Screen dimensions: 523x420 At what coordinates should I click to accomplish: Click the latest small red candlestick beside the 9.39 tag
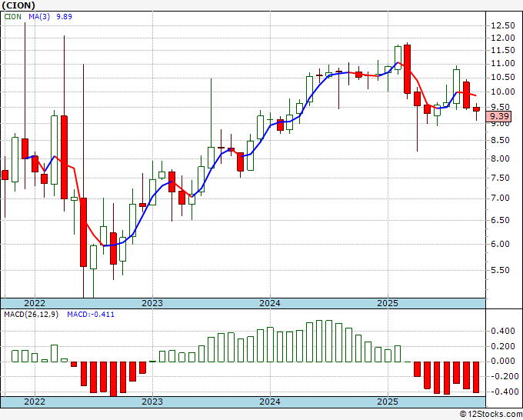[x=476, y=109]
